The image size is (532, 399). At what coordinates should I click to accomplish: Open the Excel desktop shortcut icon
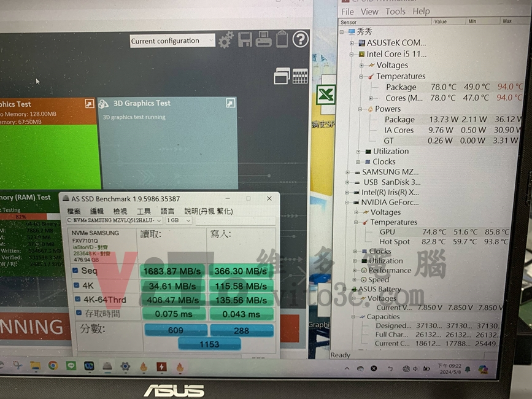pyautogui.click(x=326, y=95)
